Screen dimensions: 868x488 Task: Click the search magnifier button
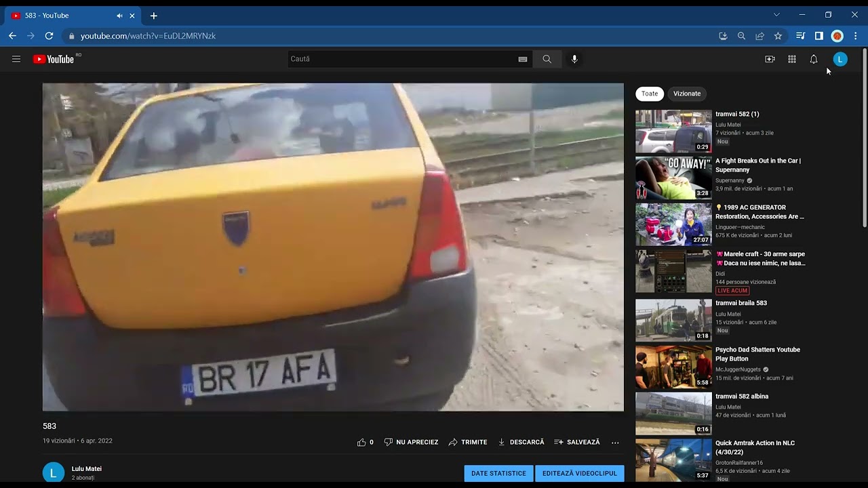coord(547,59)
